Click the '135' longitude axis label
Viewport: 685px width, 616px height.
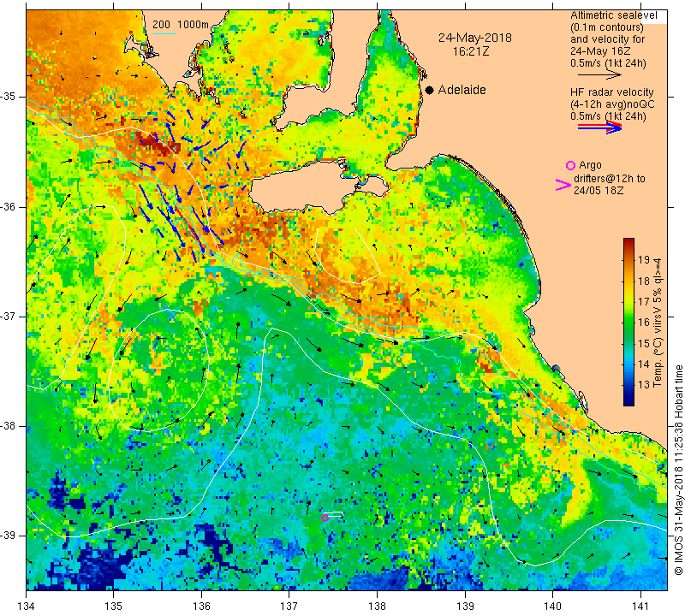114,607
